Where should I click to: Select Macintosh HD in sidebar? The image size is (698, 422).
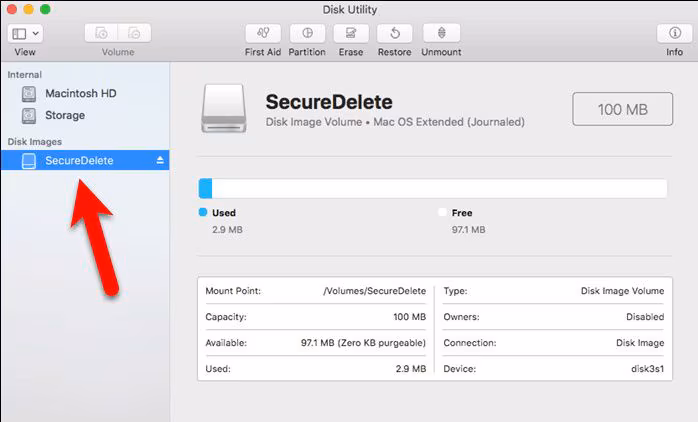[x=80, y=93]
